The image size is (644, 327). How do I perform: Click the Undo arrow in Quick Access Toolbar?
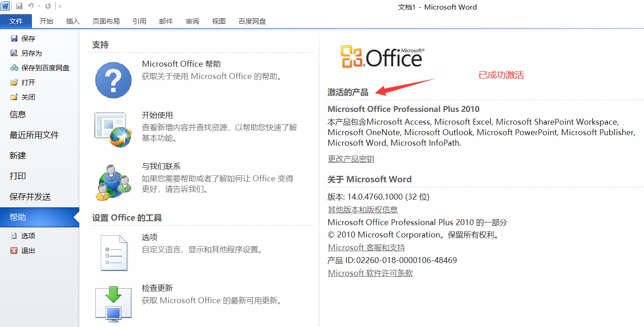point(31,6)
